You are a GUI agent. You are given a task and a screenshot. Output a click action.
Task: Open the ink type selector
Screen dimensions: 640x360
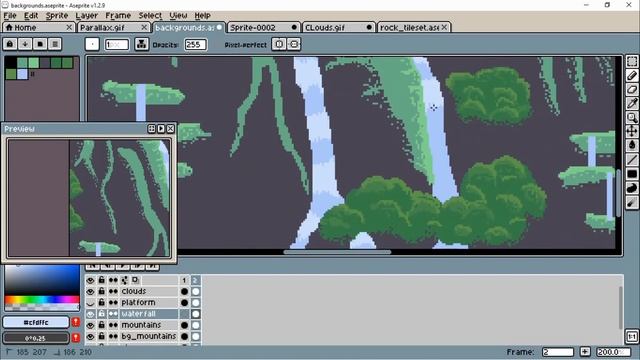pyautogui.click(x=142, y=44)
